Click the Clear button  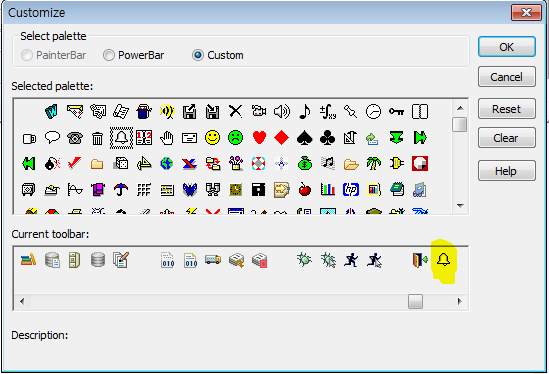tap(507, 138)
